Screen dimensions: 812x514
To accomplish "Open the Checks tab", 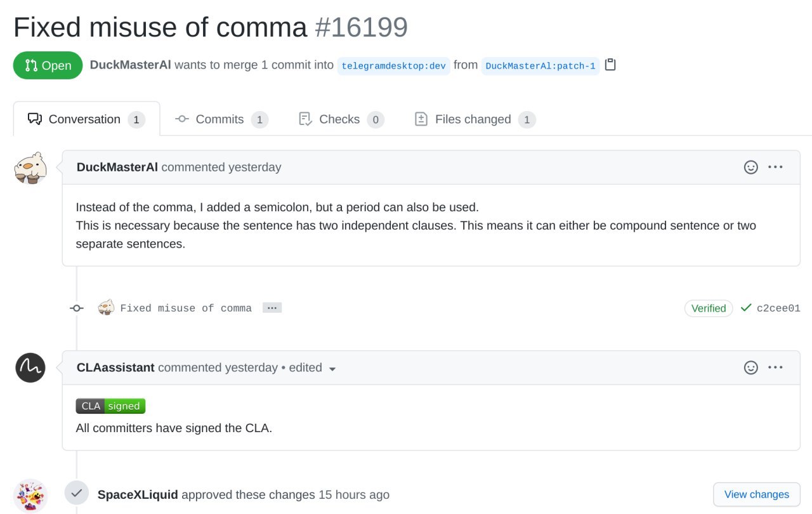I will point(341,119).
